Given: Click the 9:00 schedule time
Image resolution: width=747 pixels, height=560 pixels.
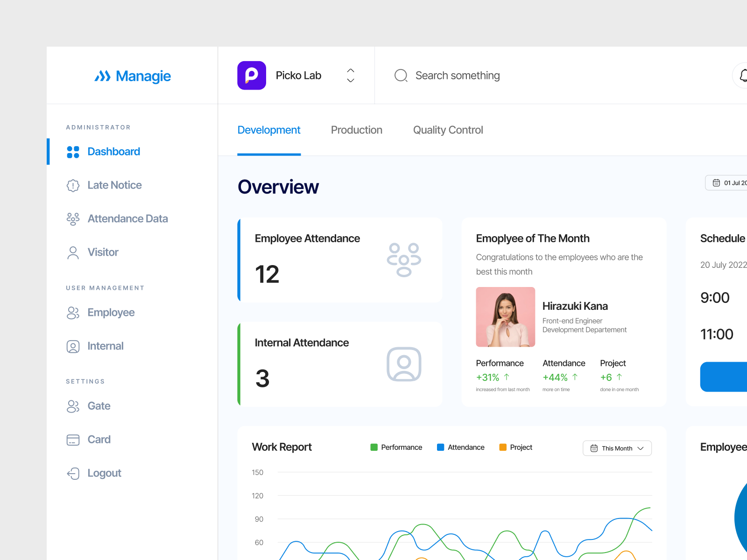Looking at the screenshot, I should click(715, 298).
